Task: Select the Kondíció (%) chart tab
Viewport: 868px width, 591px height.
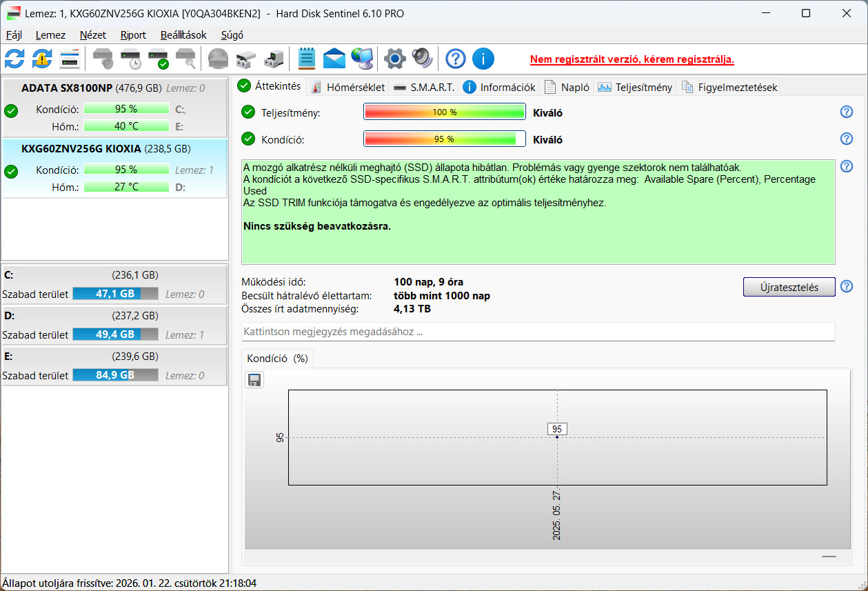Action: [x=277, y=359]
